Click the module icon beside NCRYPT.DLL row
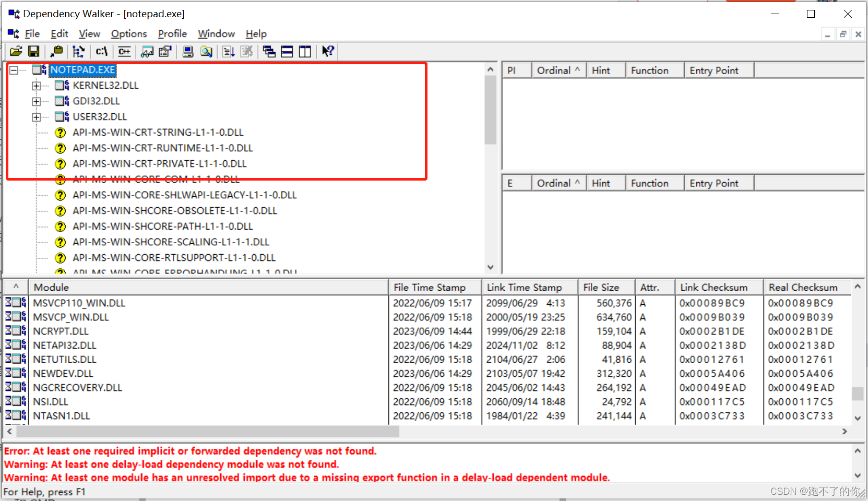This screenshot has height=501, width=868. [x=16, y=331]
